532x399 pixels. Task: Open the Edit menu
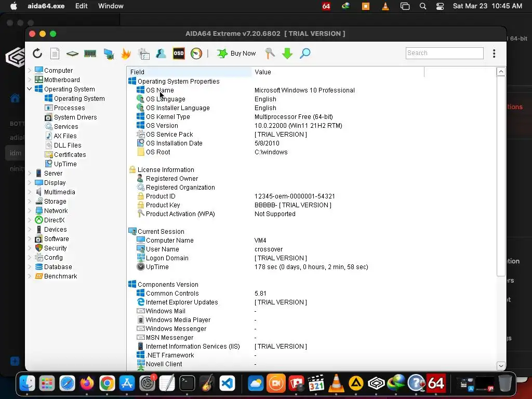(x=81, y=6)
